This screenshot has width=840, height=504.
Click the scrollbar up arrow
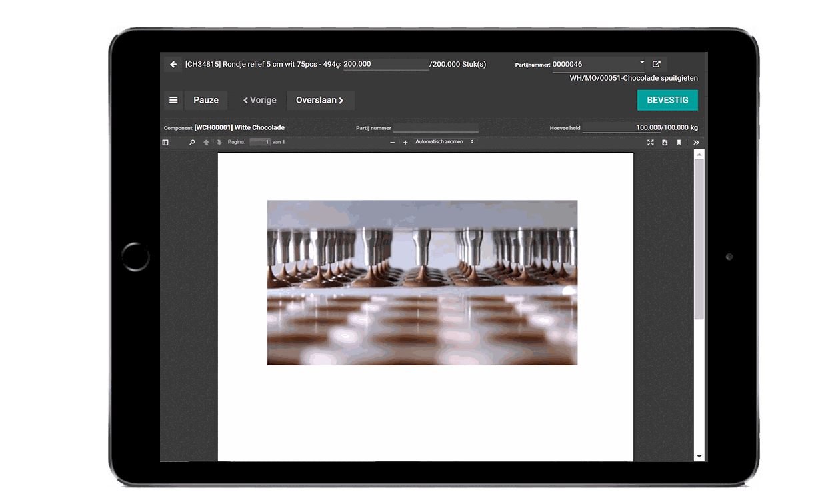pos(699,154)
